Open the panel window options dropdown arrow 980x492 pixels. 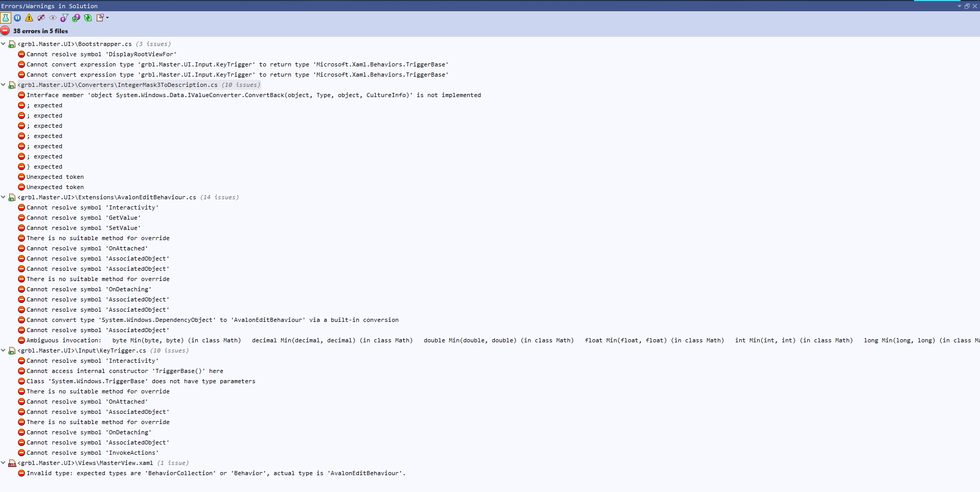coord(959,6)
